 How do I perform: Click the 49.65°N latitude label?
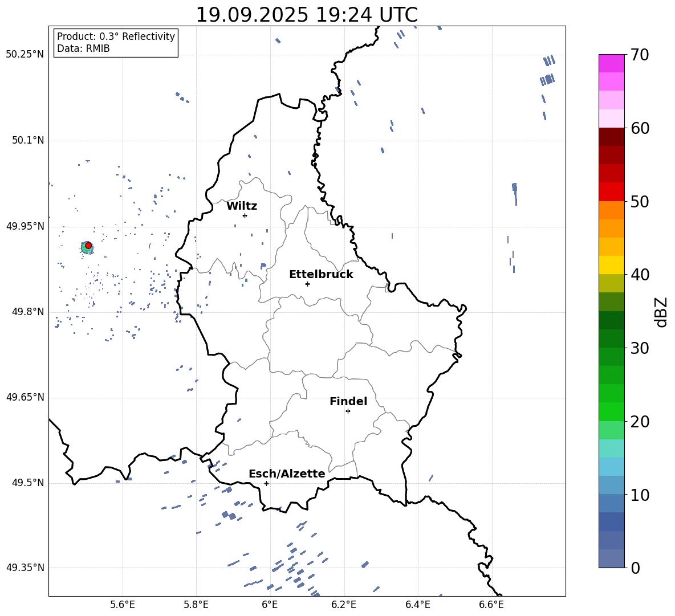click(25, 397)
